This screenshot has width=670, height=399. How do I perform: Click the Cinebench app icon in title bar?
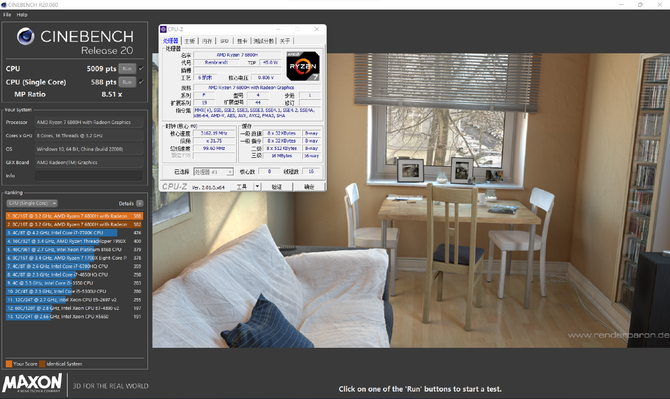4,5
